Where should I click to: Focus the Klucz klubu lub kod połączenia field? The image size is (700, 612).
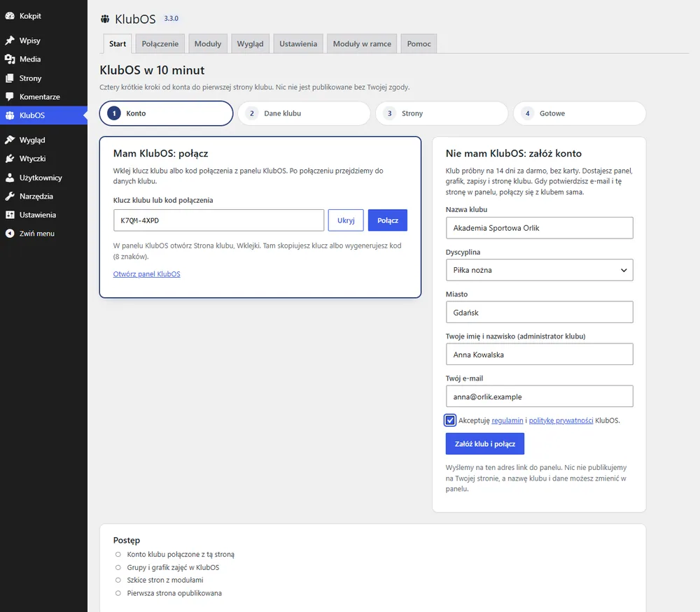pos(218,220)
